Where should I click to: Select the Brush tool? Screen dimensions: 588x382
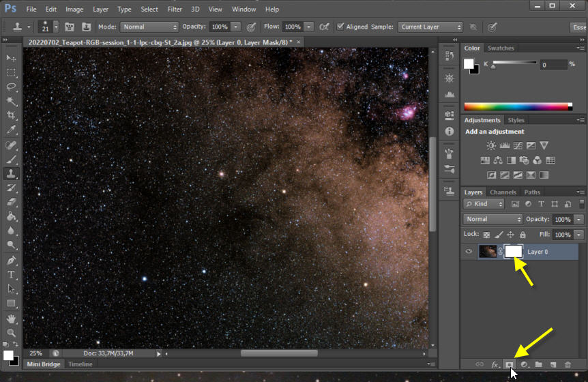tap(12, 159)
